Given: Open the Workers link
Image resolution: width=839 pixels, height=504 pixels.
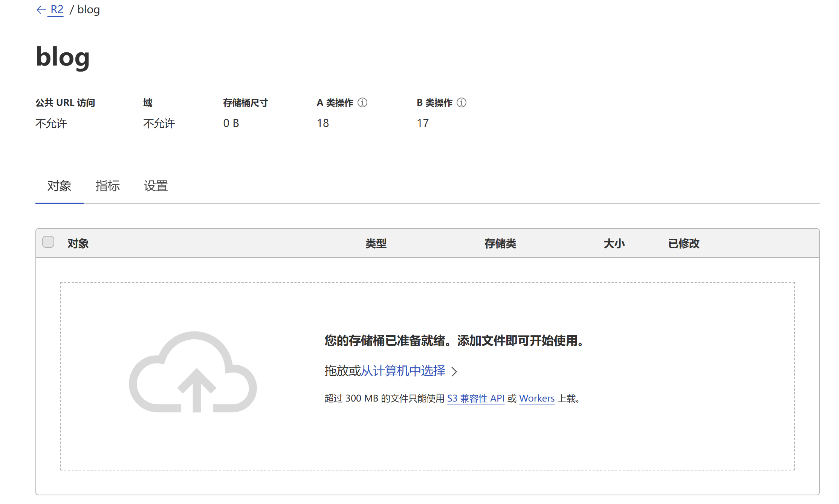Looking at the screenshot, I should 536,399.
